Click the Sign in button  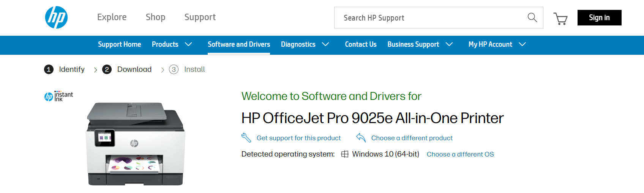(599, 17)
